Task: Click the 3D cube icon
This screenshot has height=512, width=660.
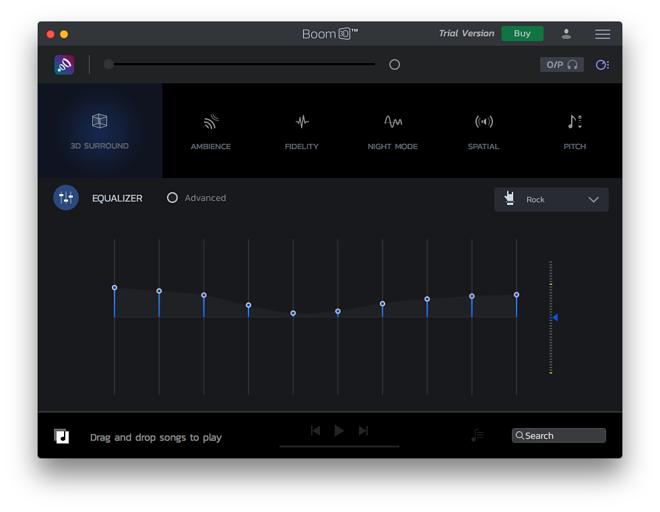Action: coord(100,121)
